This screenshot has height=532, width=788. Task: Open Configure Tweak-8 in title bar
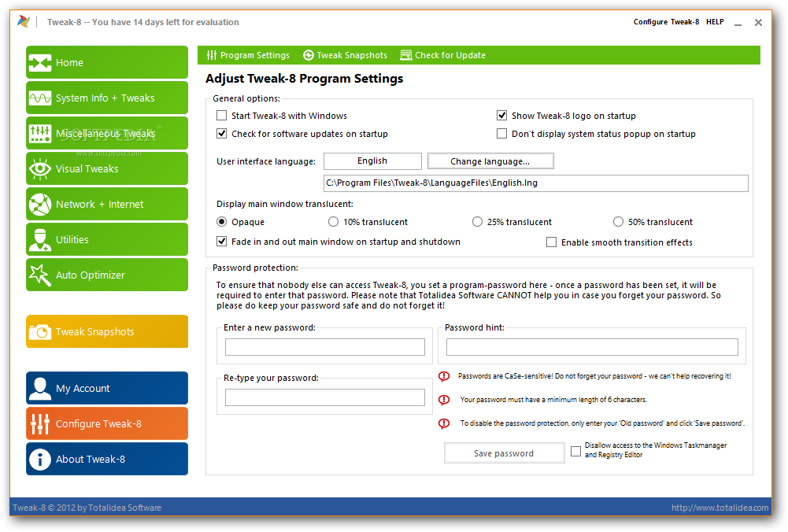coord(666,21)
